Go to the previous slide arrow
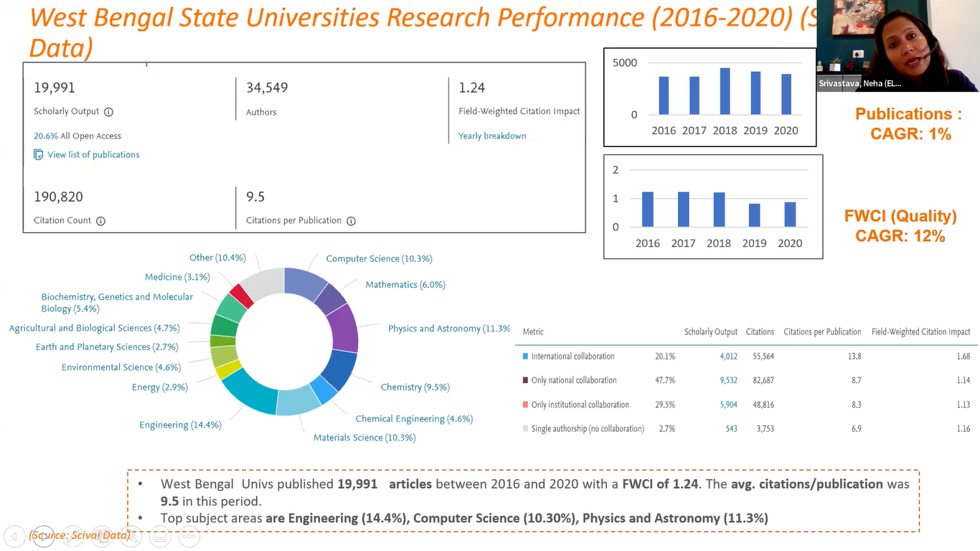This screenshot has height=551, width=980. coord(14,536)
